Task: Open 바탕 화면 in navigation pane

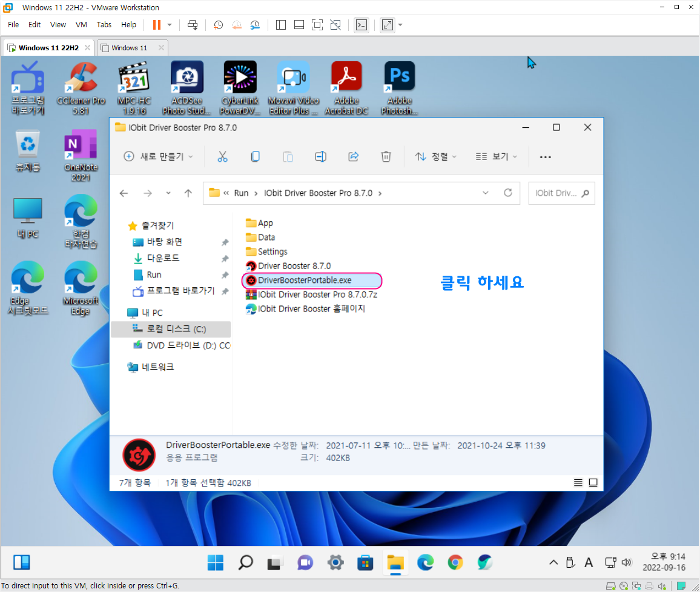Action: pyautogui.click(x=157, y=242)
